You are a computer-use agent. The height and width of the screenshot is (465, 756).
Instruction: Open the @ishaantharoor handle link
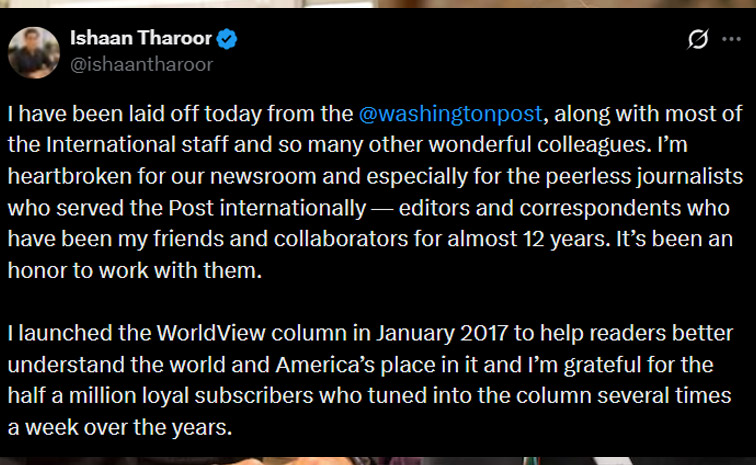point(141,64)
